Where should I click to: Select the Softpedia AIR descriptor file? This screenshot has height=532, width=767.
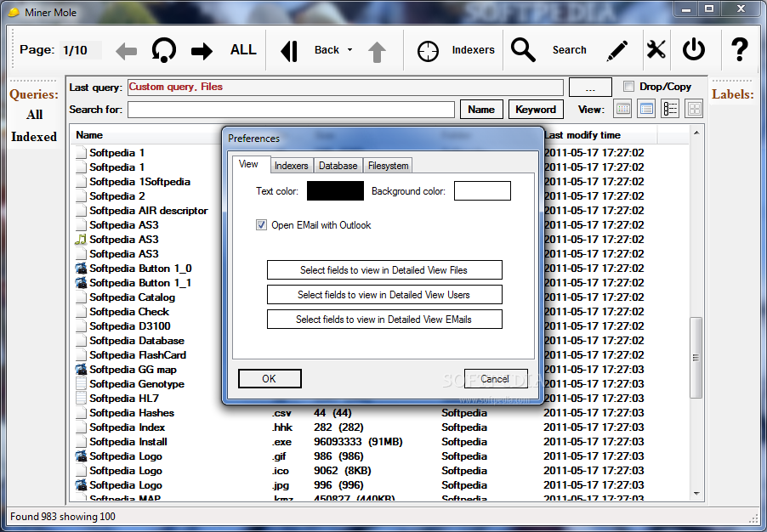point(148,211)
